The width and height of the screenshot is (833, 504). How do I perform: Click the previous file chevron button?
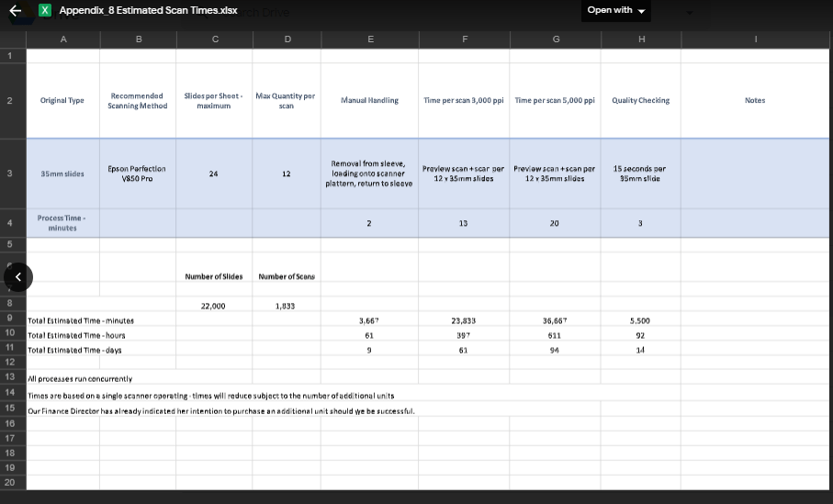18,277
